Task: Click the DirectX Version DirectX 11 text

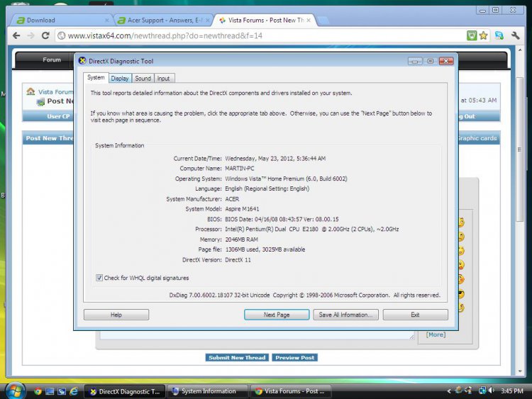Action: tap(238, 260)
